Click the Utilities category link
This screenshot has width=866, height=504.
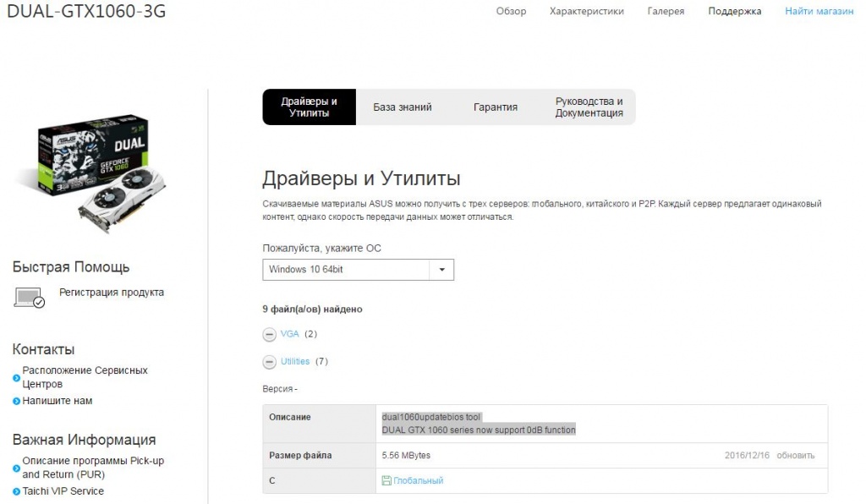(295, 362)
